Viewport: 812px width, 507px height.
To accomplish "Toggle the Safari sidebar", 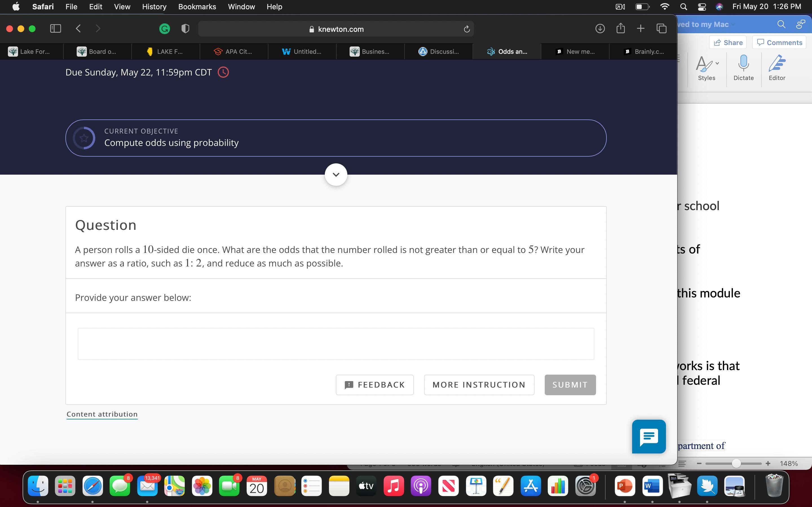I will [x=55, y=29].
